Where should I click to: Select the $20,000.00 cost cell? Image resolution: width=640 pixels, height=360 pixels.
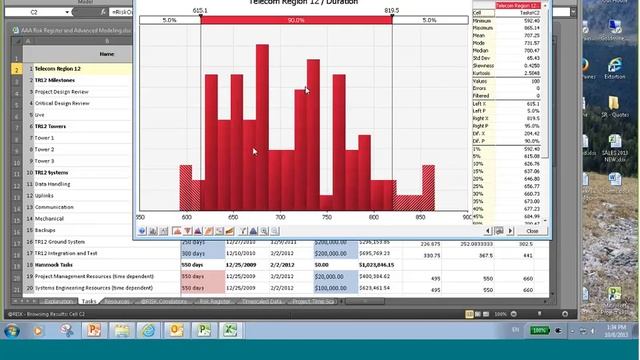pos(336,276)
